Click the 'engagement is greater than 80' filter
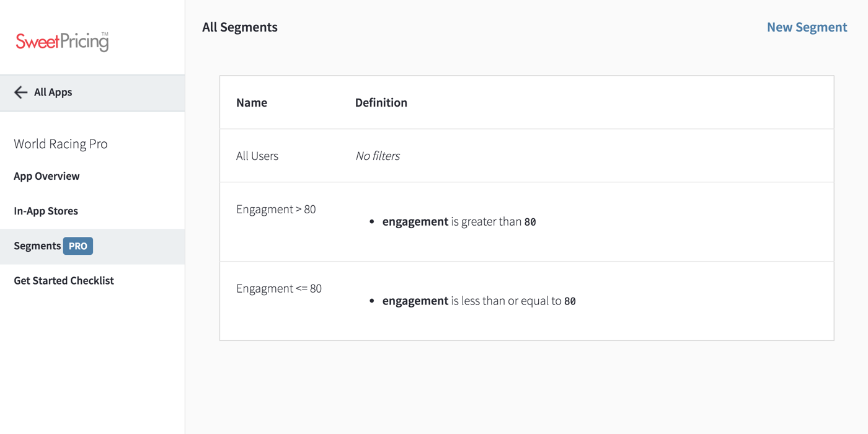This screenshot has width=868, height=434. (459, 222)
